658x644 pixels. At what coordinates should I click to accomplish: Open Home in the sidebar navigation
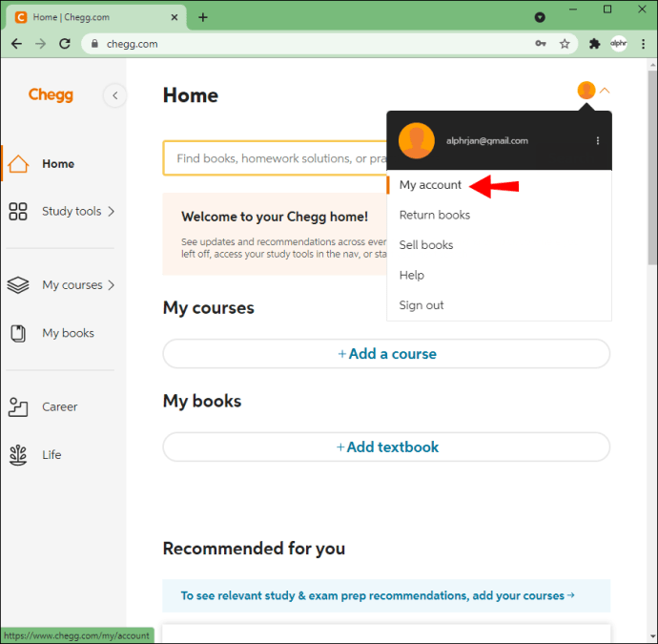pyautogui.click(x=58, y=164)
